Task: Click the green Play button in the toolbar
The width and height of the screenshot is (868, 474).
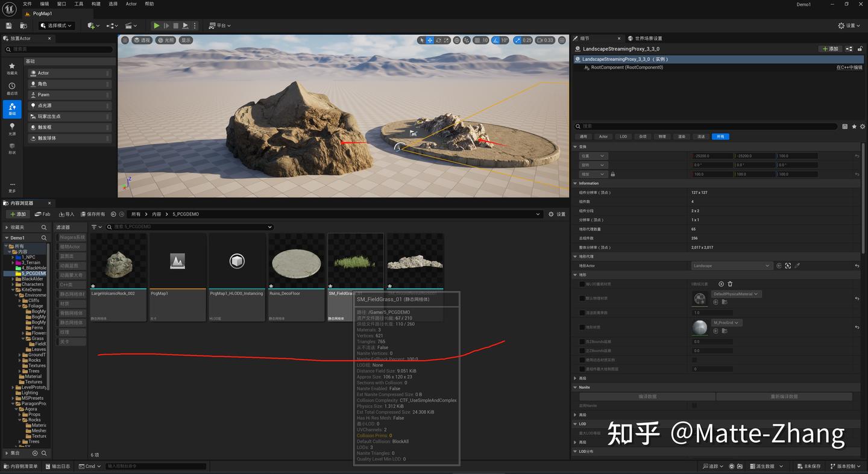Action: coord(156,26)
